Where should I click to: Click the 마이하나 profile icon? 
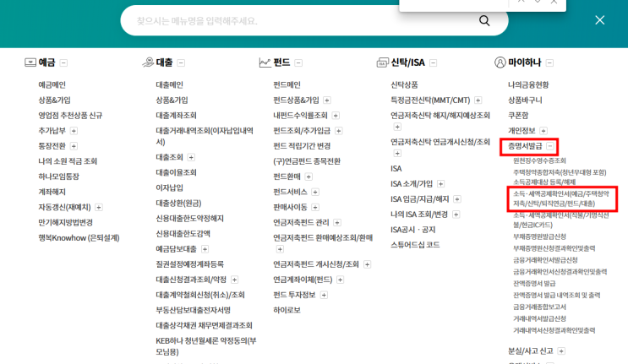point(500,62)
